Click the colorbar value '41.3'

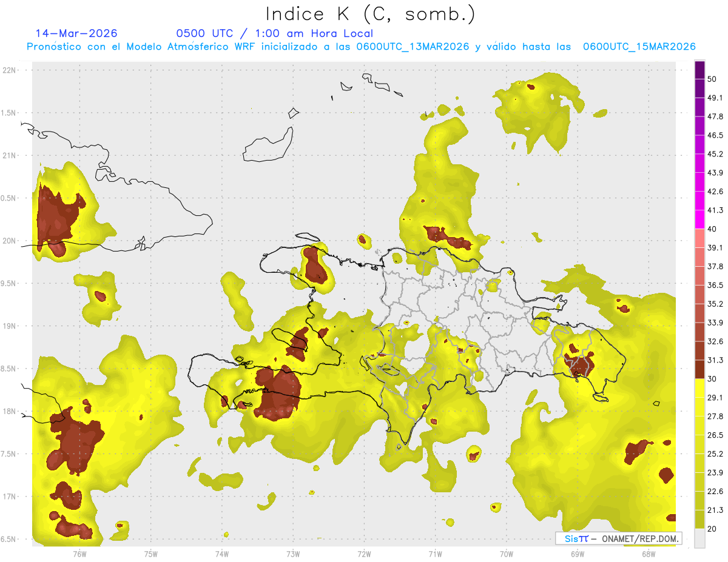(715, 210)
